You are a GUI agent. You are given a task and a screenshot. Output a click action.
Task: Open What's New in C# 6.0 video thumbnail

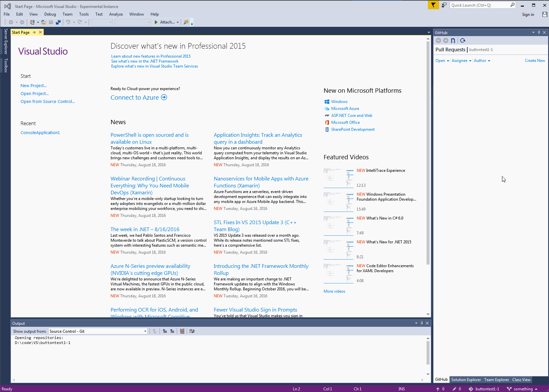click(x=339, y=226)
